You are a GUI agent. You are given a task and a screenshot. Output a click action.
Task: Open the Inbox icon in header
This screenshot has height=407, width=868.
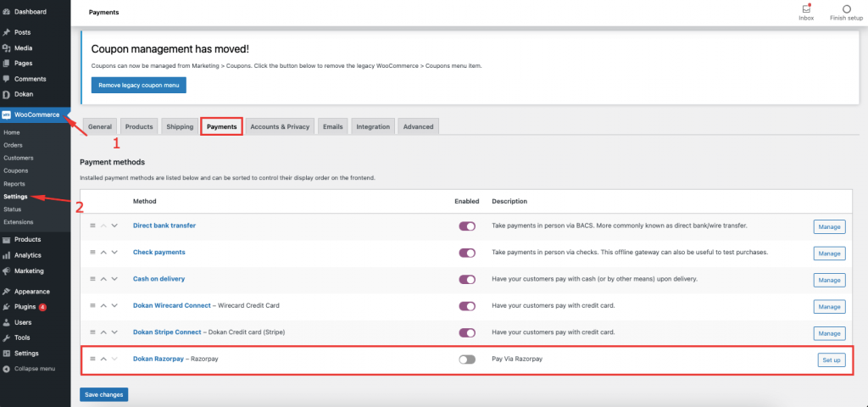point(806,9)
